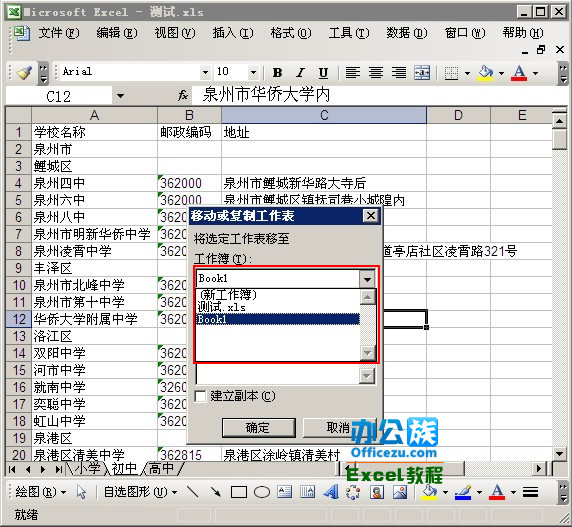Click the Format Painter brush icon

[24, 73]
